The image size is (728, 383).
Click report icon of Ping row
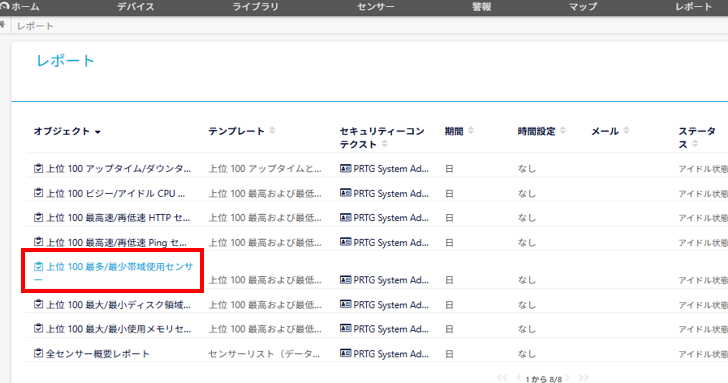tap(39, 241)
